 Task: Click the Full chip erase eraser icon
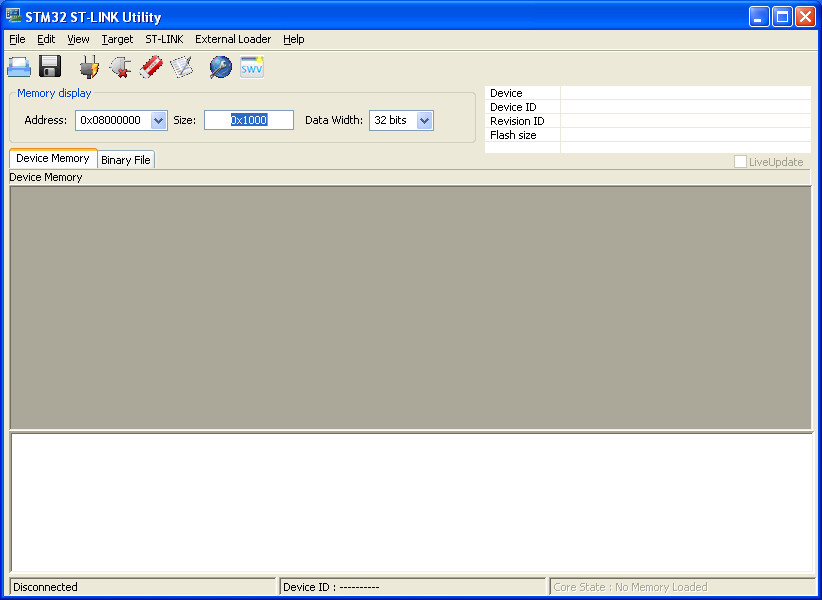(x=151, y=67)
